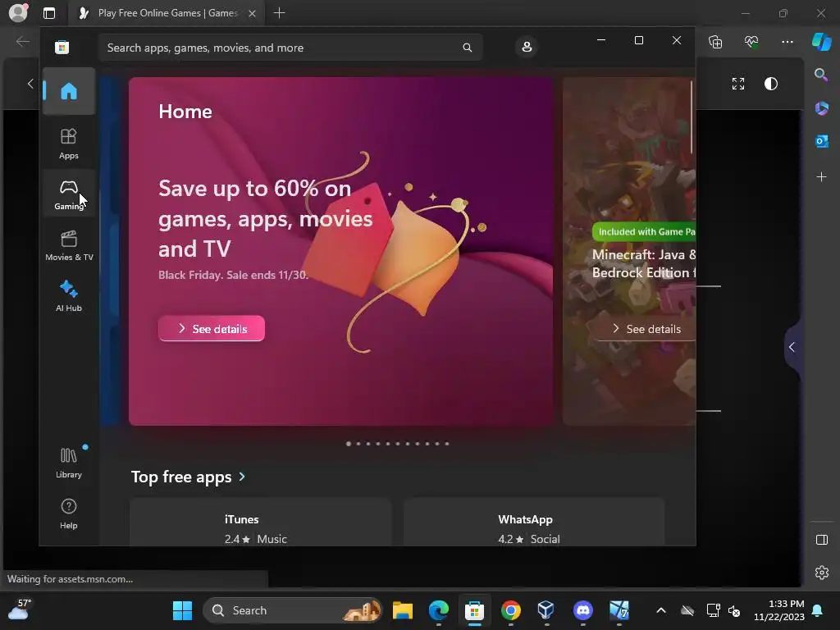Open weather widget showing 57°

click(x=20, y=609)
